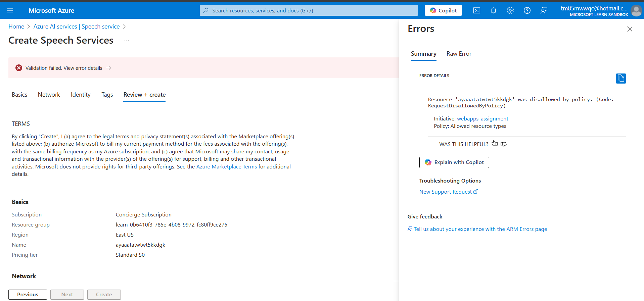
Task: Open the help question mark menu
Action: pyautogui.click(x=527, y=10)
